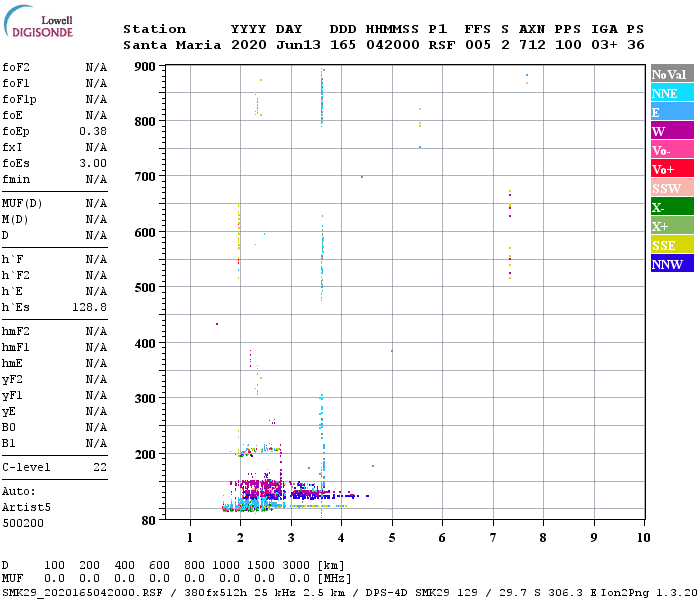The height and width of the screenshot is (600, 700).
Task: Click the hmF2 parameter label
Action: (16, 331)
